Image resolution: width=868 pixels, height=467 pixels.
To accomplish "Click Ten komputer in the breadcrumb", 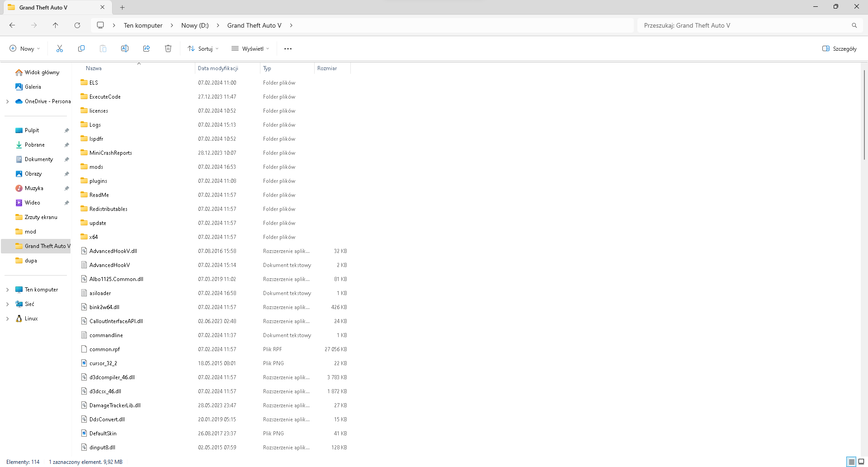I will (x=143, y=25).
